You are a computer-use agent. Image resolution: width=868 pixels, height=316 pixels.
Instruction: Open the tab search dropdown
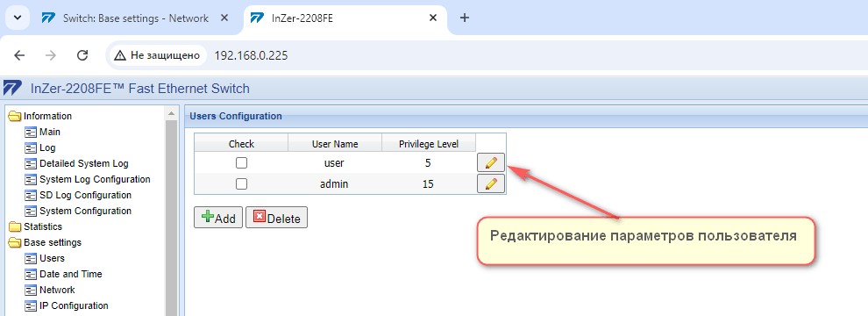coord(18,18)
